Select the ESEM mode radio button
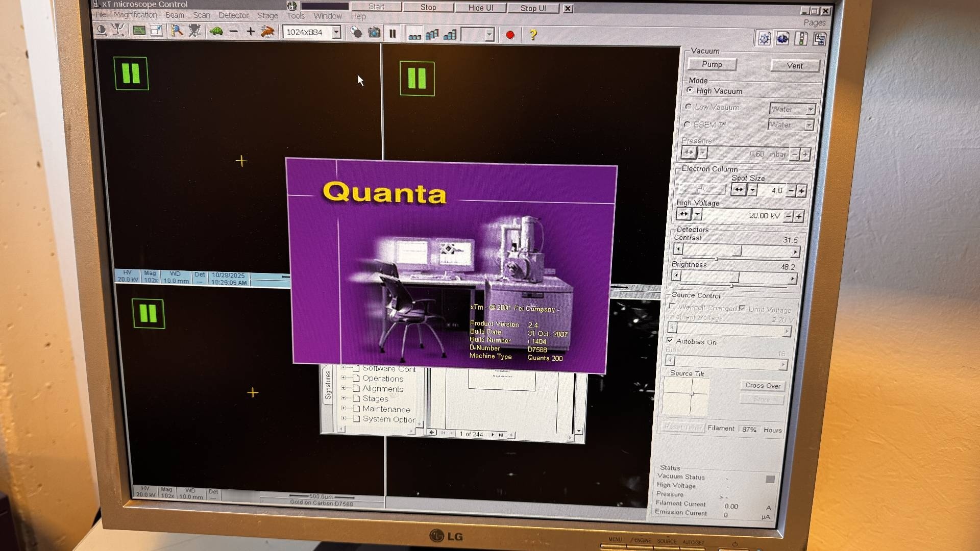This screenshot has width=980, height=551. [x=687, y=124]
